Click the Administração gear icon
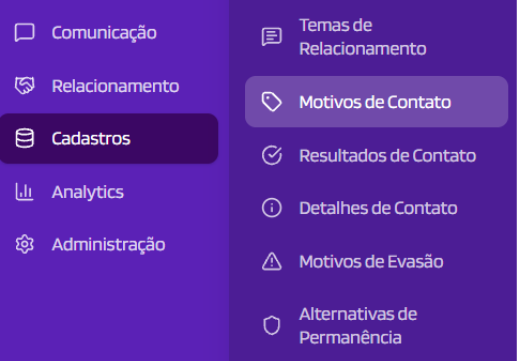Viewport: 517px width, 361px height. pyautogui.click(x=24, y=244)
